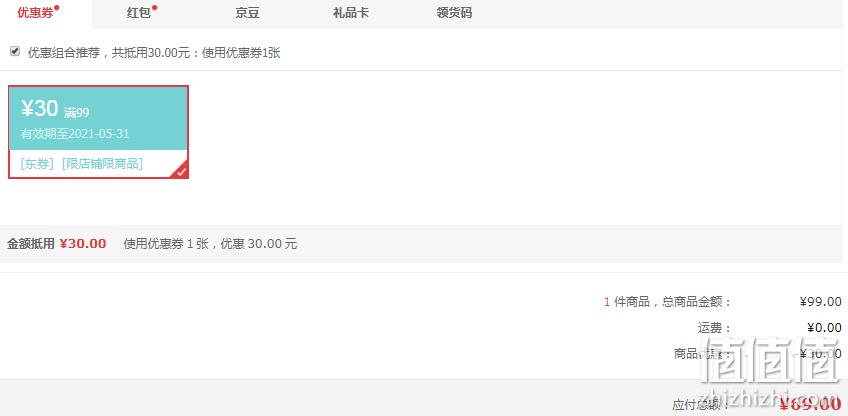The height and width of the screenshot is (416, 848).
Task: Select the ¥30 满99 coupon card
Action: click(x=98, y=132)
